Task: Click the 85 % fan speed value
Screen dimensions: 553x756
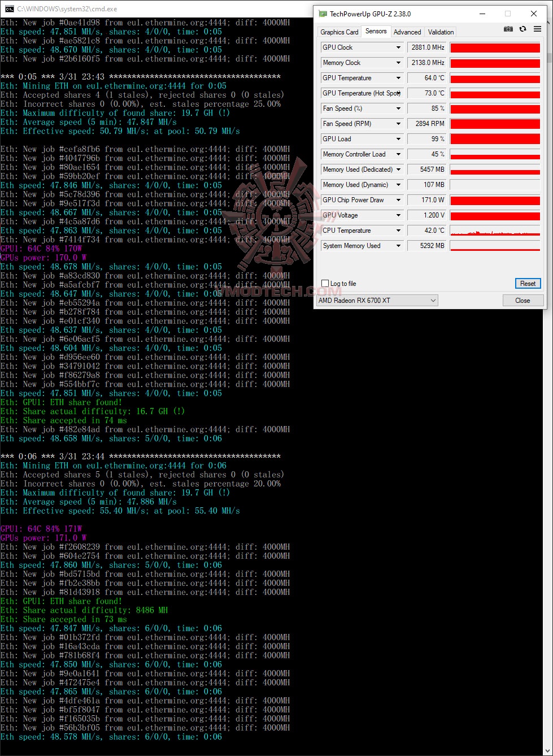Action: [426, 108]
